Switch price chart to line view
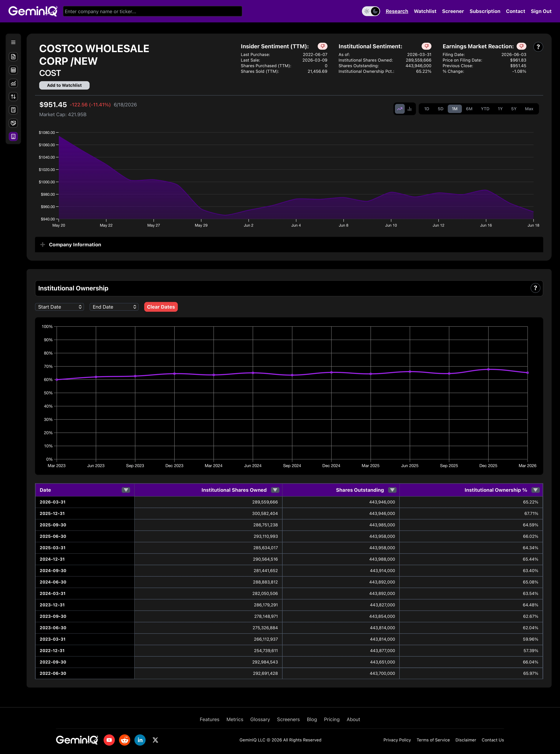This screenshot has height=754, width=560. click(x=400, y=109)
